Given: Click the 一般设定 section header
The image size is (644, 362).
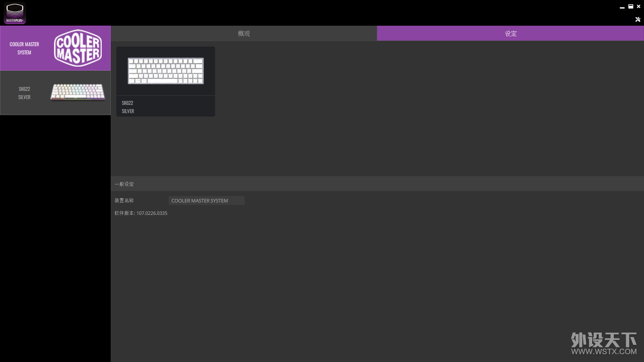Looking at the screenshot, I should (x=377, y=184).
